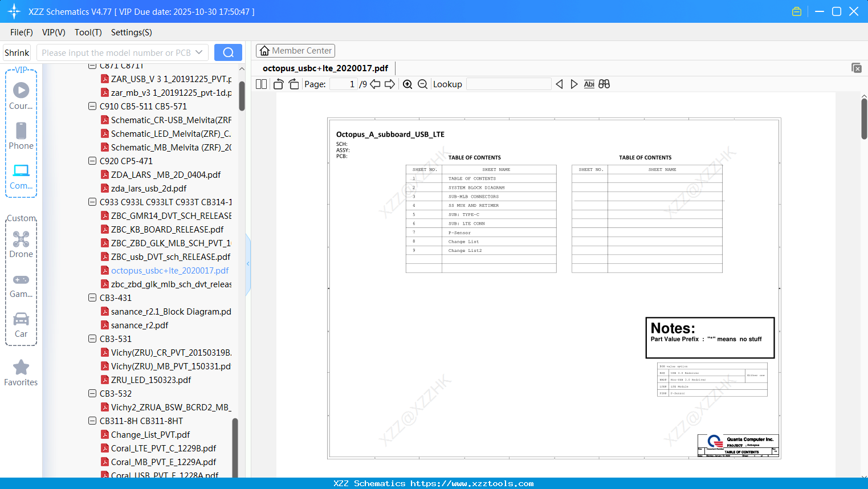
Task: Collapse the C933 C933L group
Action: pyautogui.click(x=92, y=202)
